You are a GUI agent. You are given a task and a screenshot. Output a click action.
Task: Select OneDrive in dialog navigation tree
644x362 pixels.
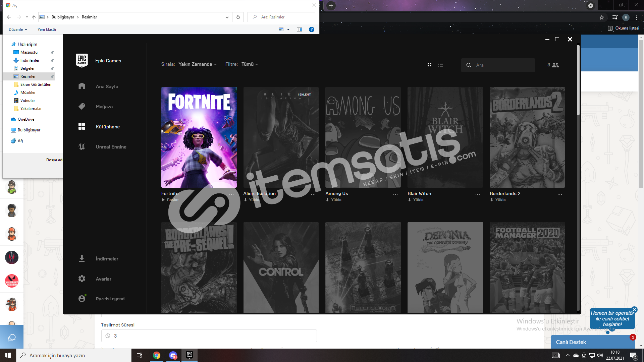[x=25, y=119]
